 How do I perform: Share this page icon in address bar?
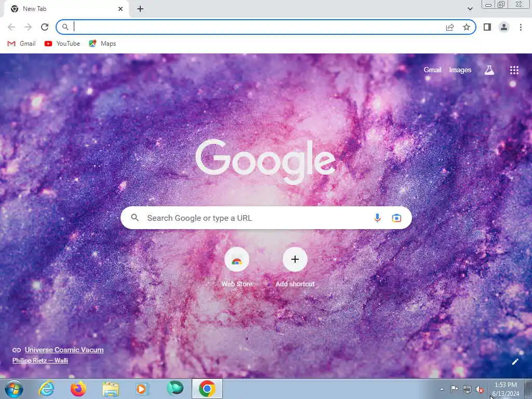(x=450, y=27)
